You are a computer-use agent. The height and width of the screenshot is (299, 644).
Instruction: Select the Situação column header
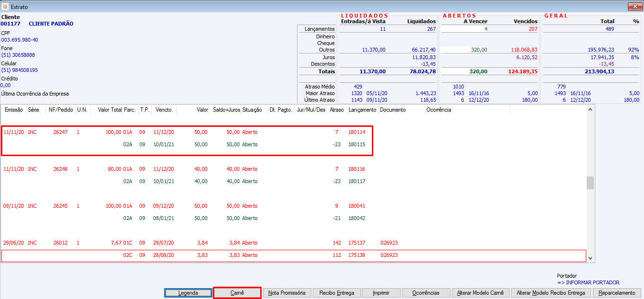(x=252, y=110)
